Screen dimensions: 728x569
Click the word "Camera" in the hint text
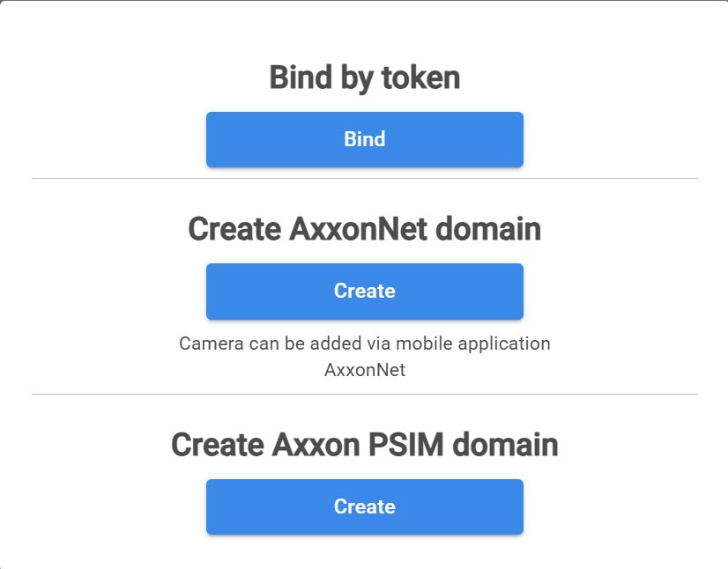click(209, 343)
